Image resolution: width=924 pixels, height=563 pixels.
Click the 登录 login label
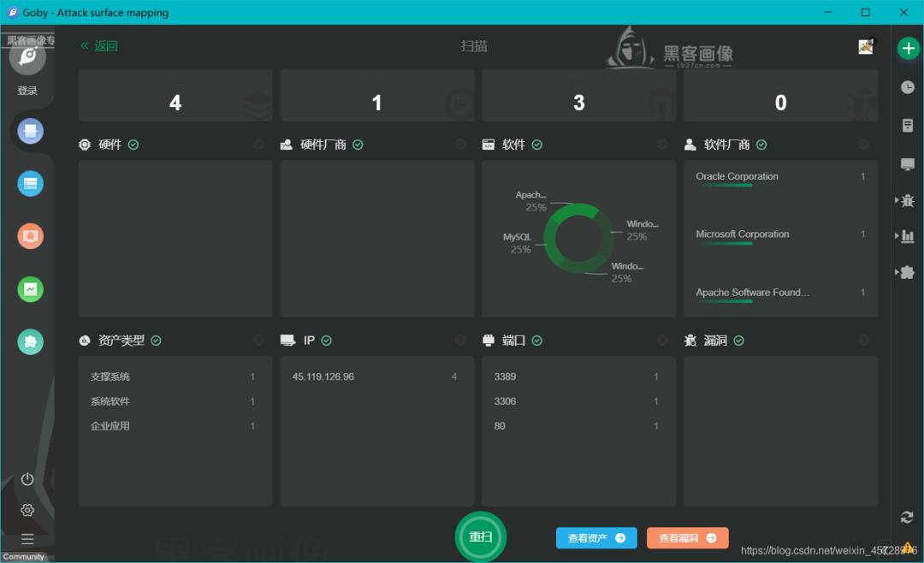pyautogui.click(x=27, y=90)
